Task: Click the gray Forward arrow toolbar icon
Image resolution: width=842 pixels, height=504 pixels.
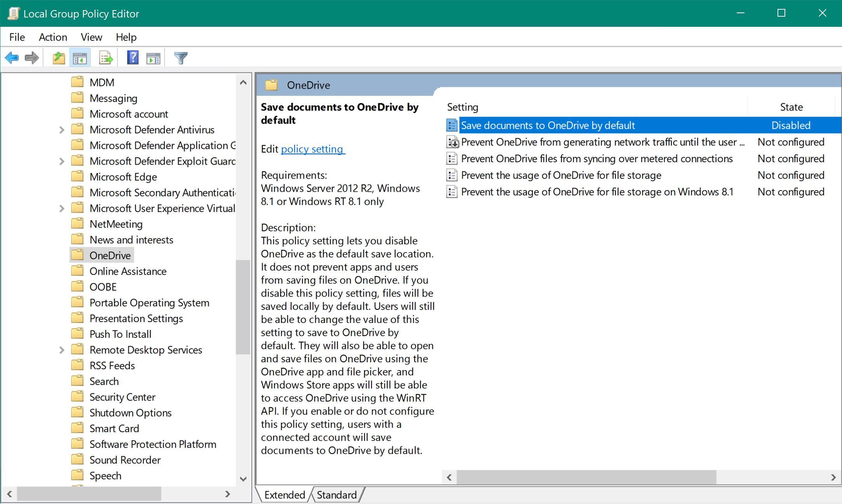Action: pos(32,58)
